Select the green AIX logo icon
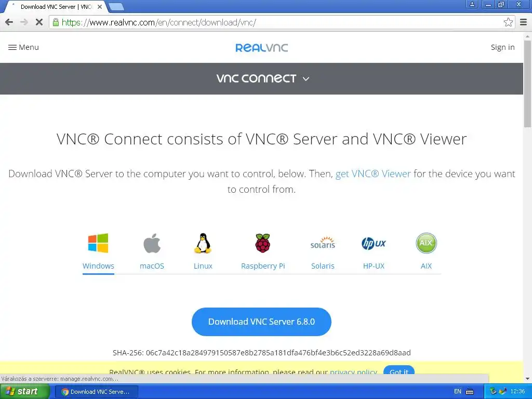Image resolution: width=532 pixels, height=399 pixels. (426, 243)
